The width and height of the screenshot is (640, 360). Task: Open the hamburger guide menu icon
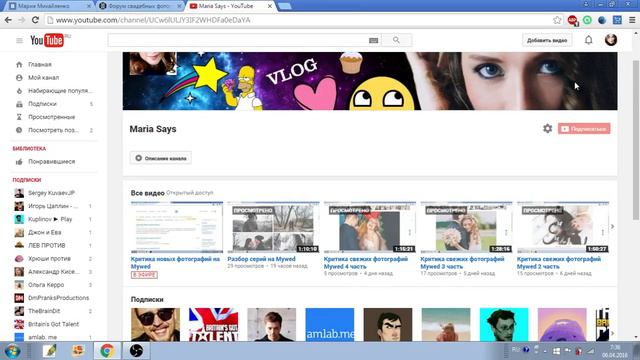click(x=19, y=40)
